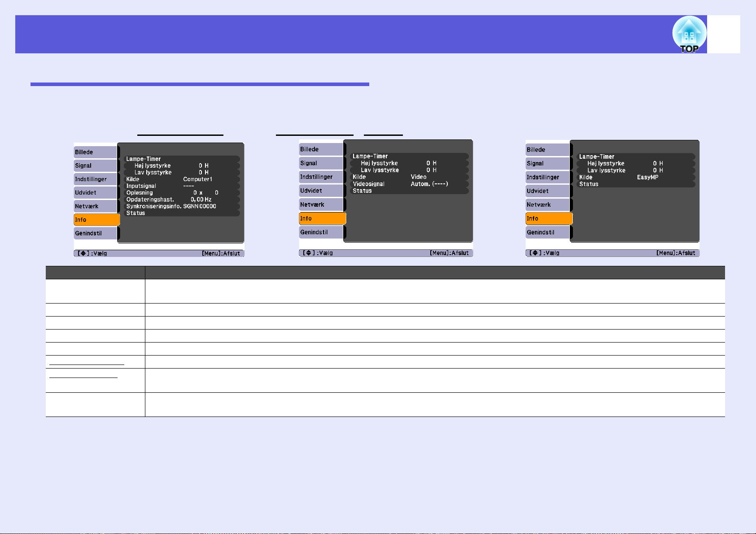Select Status row in the Video source menu
The width and height of the screenshot is (756, 534).
pyautogui.click(x=409, y=191)
